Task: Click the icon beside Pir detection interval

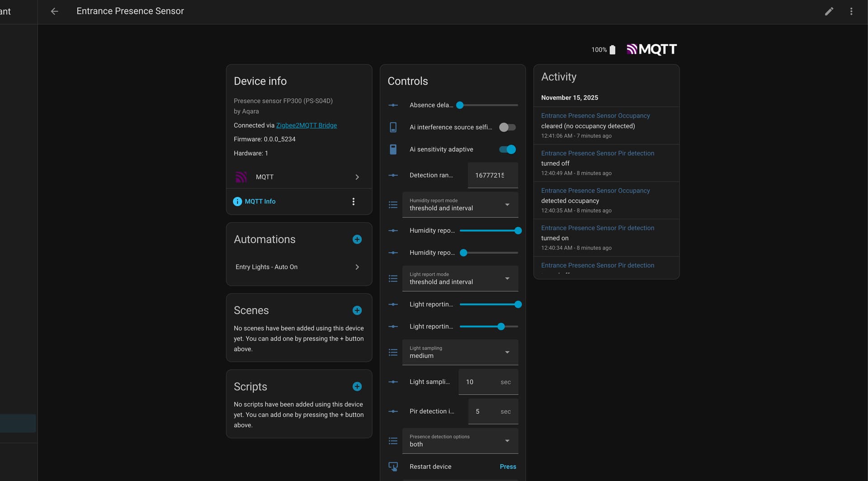Action: coord(393,411)
